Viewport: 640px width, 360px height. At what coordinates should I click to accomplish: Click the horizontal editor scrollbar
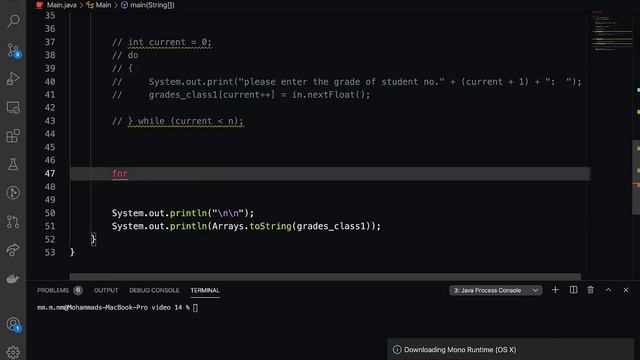(325, 277)
